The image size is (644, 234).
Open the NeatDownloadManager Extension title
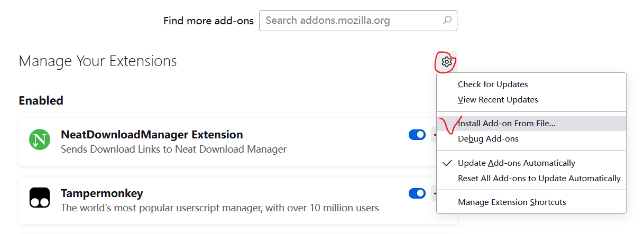(152, 134)
